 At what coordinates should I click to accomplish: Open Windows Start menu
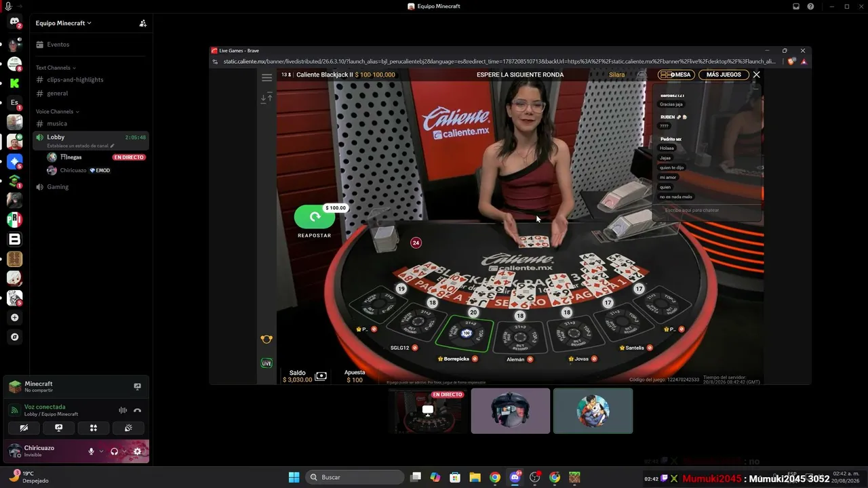point(294,477)
